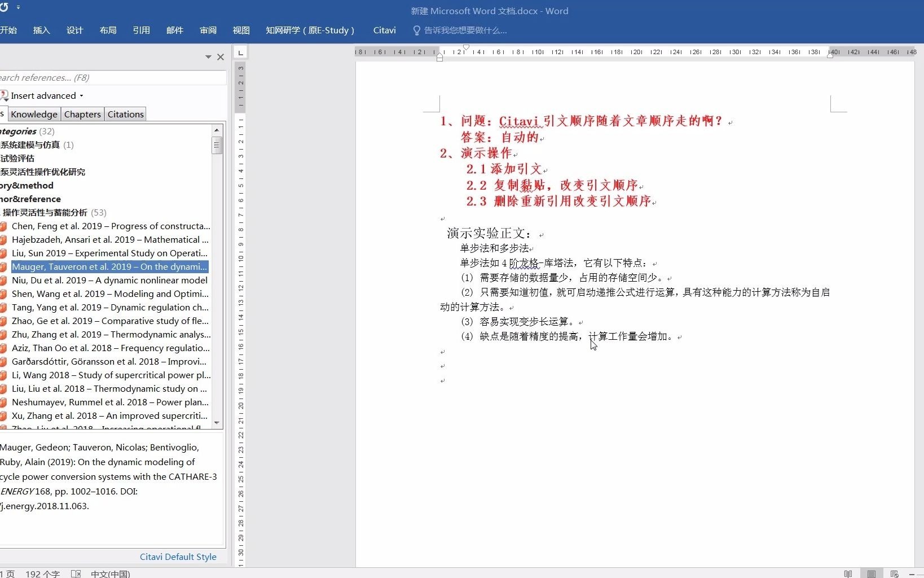Click reference list scroll down arrow
This screenshot has height=578, width=924.
click(x=217, y=423)
